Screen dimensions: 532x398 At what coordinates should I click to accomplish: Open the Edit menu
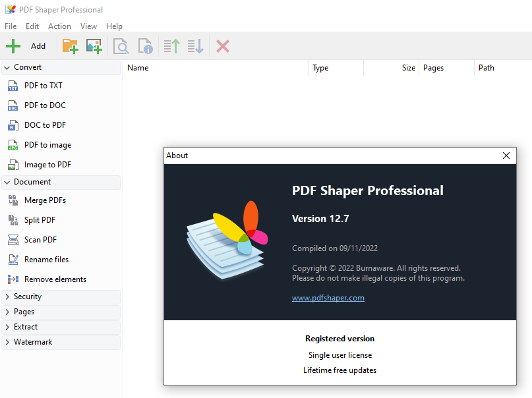pyautogui.click(x=32, y=26)
